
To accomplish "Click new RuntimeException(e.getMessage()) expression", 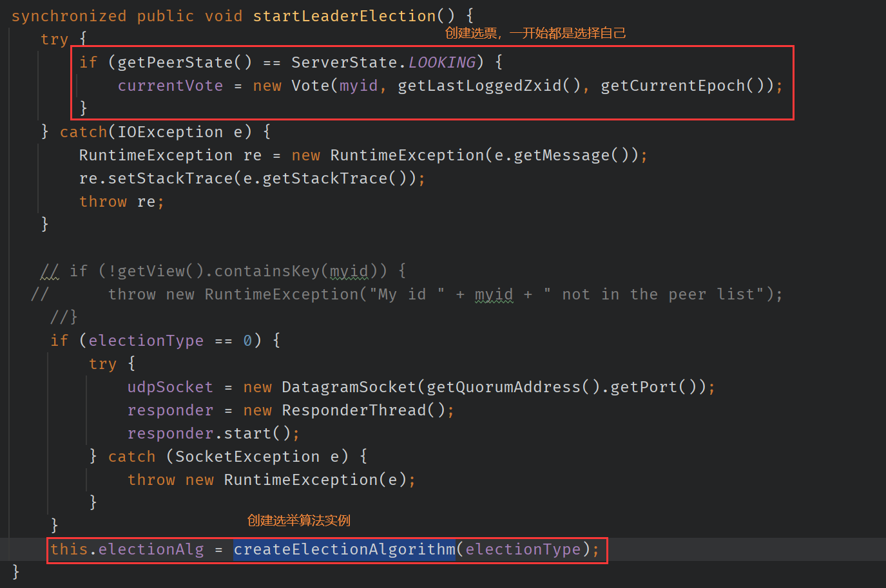I will [x=465, y=155].
